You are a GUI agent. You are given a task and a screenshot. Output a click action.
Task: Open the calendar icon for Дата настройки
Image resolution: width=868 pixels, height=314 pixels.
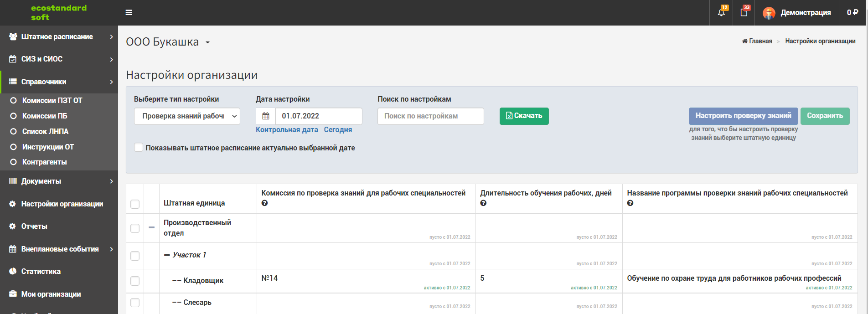pos(266,116)
